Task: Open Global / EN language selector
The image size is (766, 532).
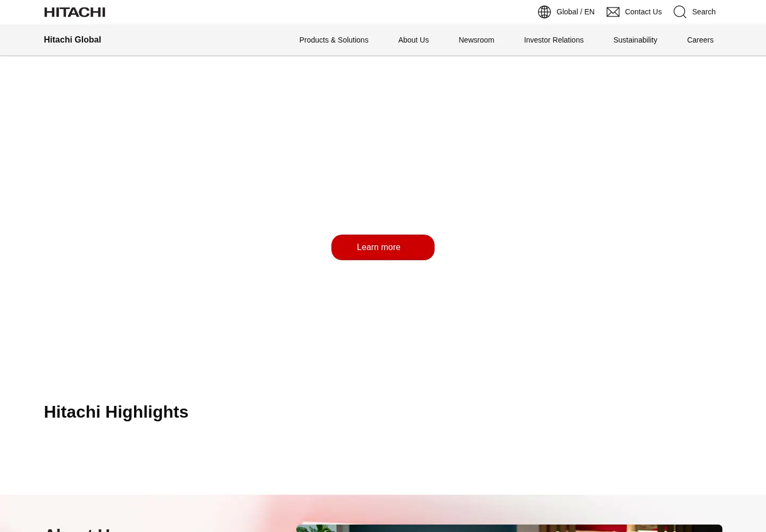Action: point(576,12)
